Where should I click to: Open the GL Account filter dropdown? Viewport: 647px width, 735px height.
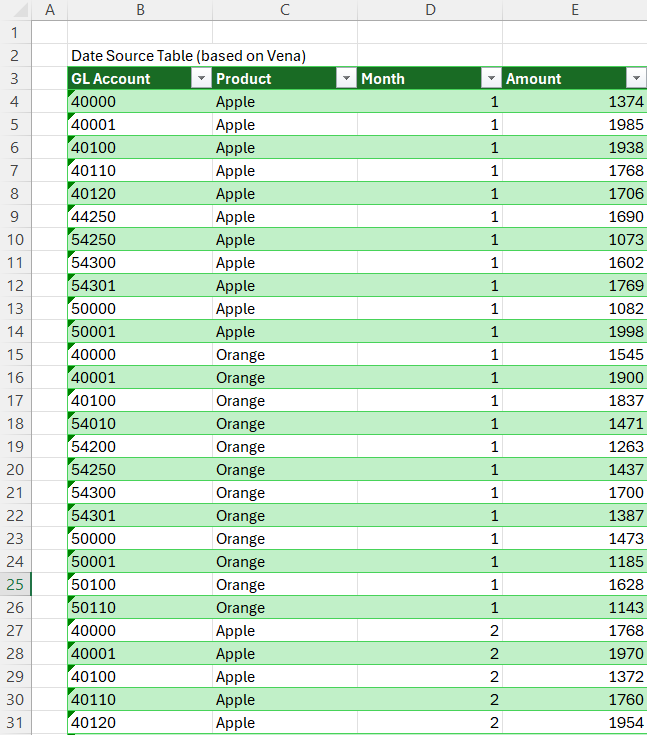[x=200, y=79]
